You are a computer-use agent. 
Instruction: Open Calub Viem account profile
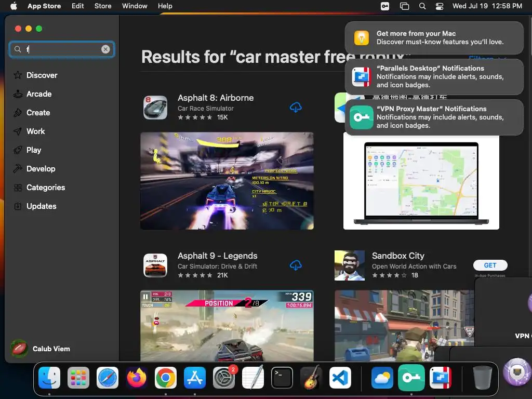point(40,349)
